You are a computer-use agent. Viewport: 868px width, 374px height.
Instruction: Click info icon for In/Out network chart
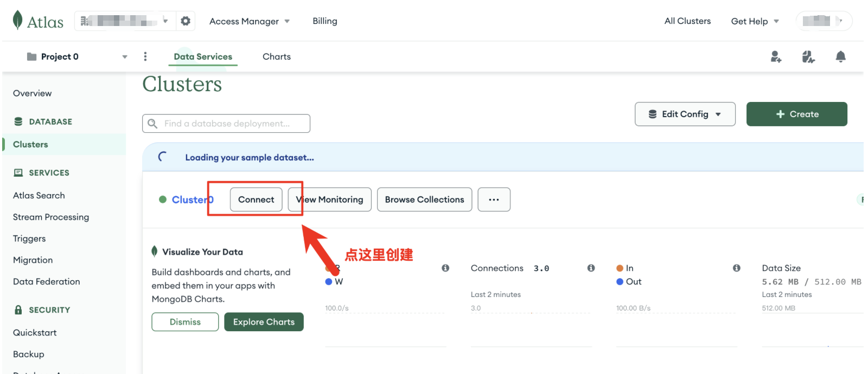tap(736, 268)
